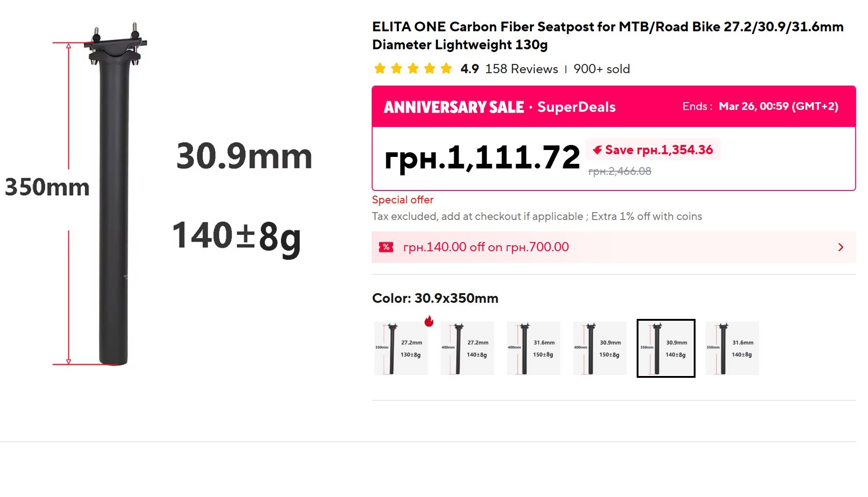Click the Special offer label
This screenshot has height=497, width=868.
402,200
